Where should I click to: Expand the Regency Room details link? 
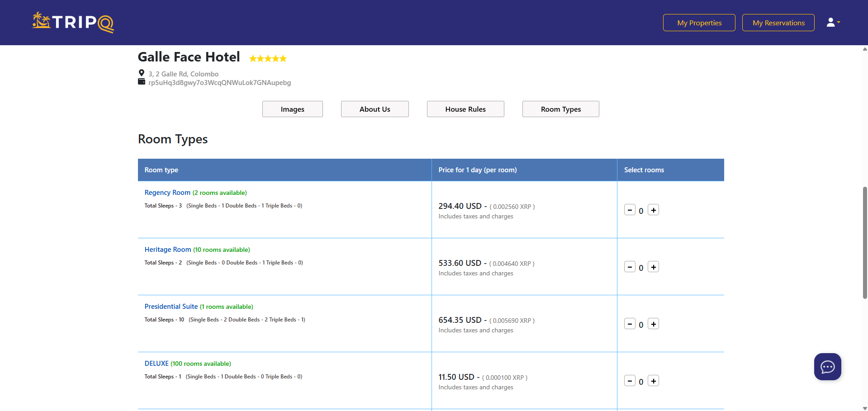click(x=167, y=192)
